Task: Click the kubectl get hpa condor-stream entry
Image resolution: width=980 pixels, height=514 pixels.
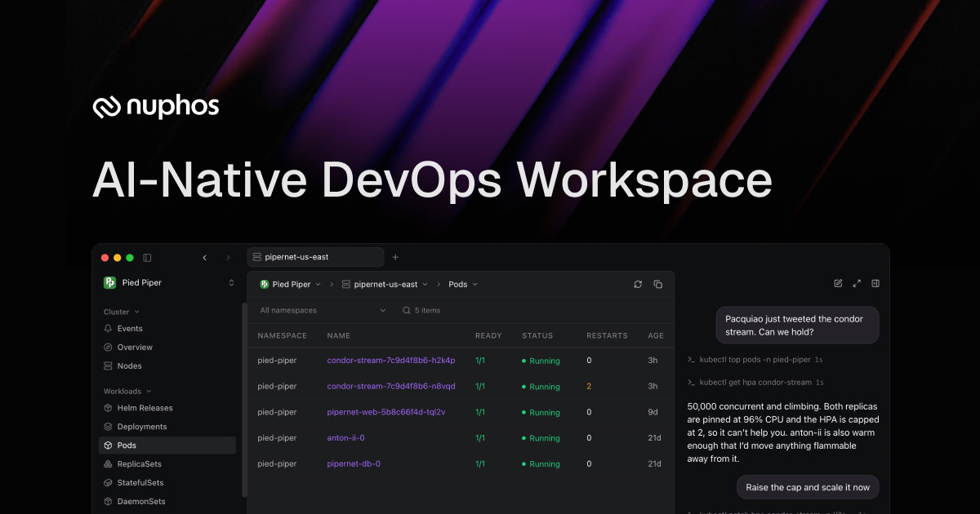Action: [x=755, y=383]
